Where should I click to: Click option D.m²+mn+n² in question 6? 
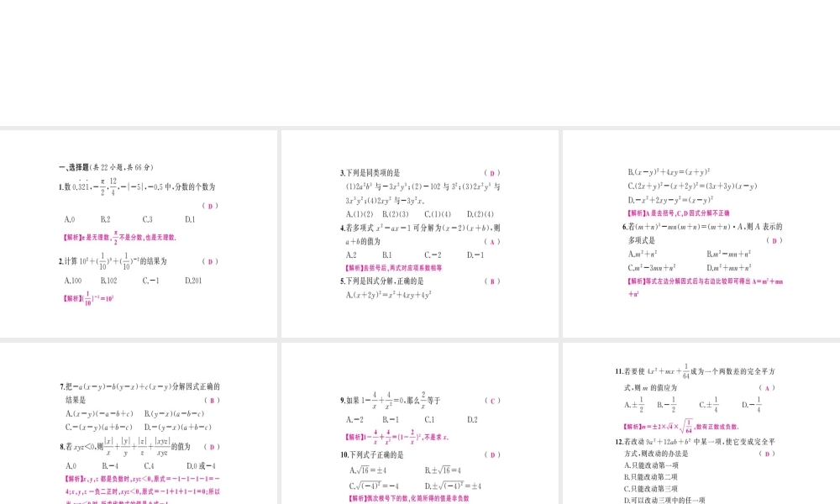pyautogui.click(x=728, y=267)
